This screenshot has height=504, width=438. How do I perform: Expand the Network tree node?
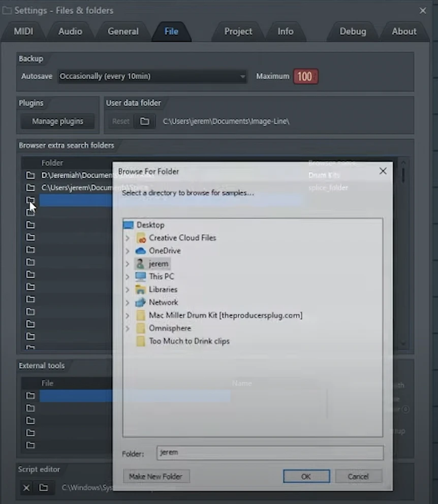coord(128,302)
